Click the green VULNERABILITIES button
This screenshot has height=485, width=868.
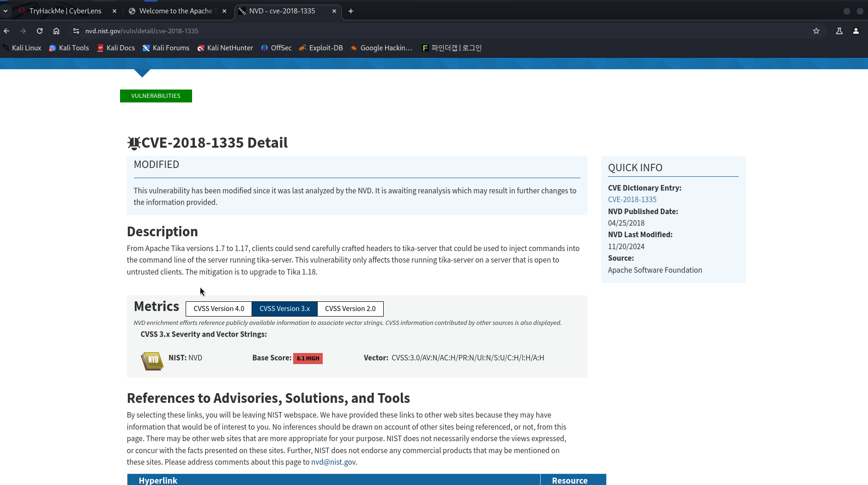coord(156,96)
